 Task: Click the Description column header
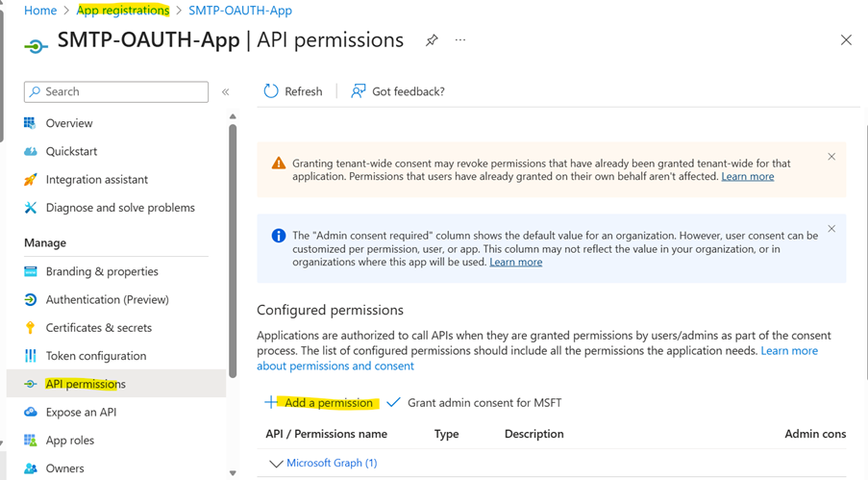tap(533, 434)
